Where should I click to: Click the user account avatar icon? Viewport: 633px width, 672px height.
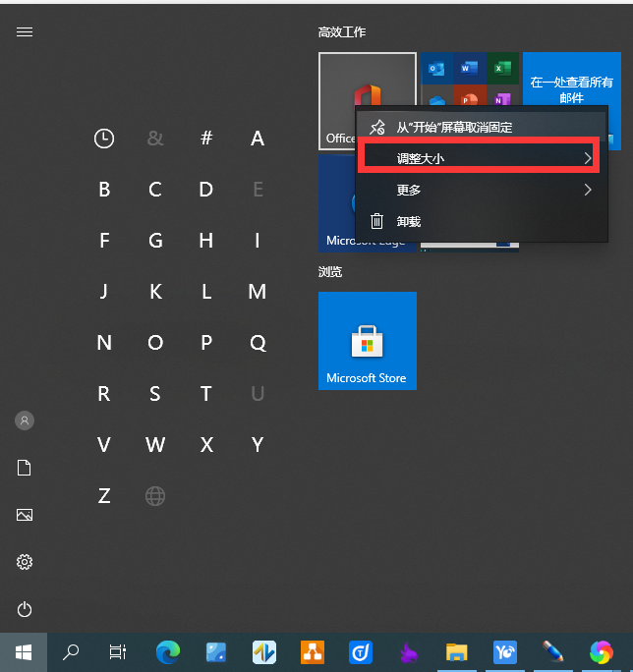click(25, 420)
